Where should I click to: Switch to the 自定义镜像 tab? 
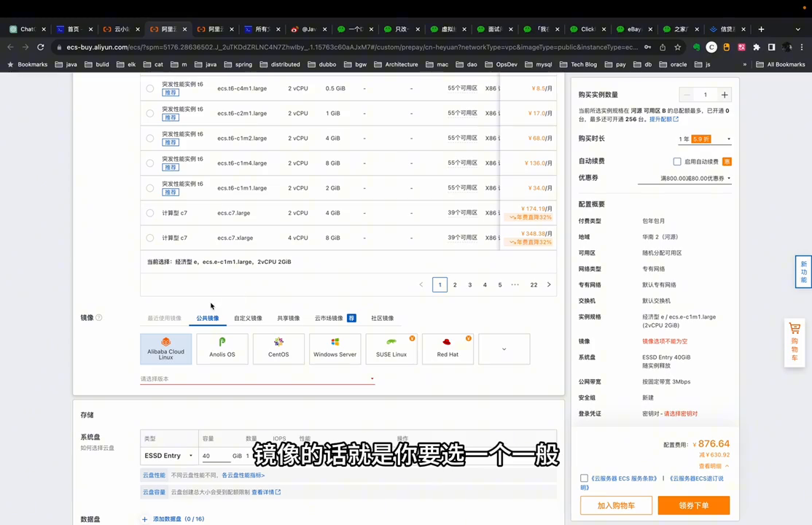pyautogui.click(x=248, y=318)
